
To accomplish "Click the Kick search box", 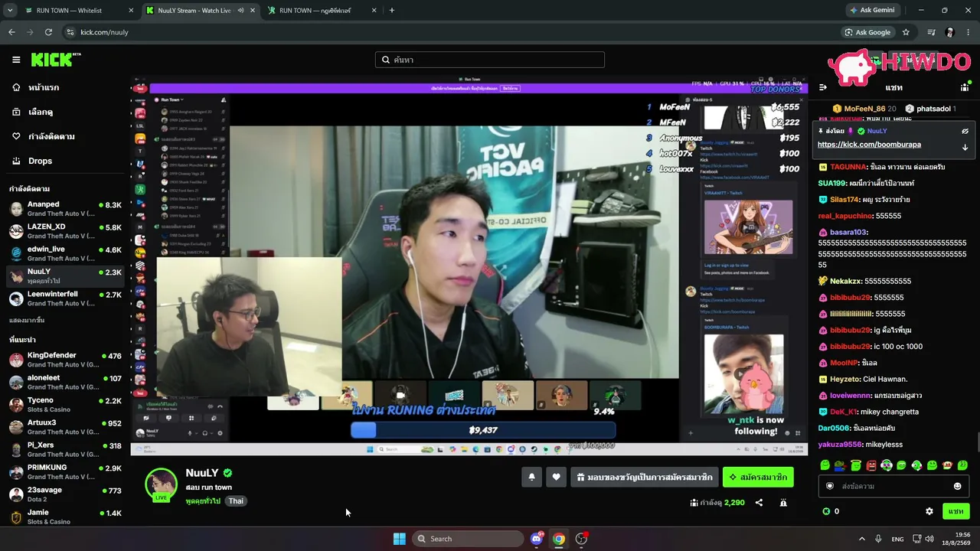I will pos(490,60).
